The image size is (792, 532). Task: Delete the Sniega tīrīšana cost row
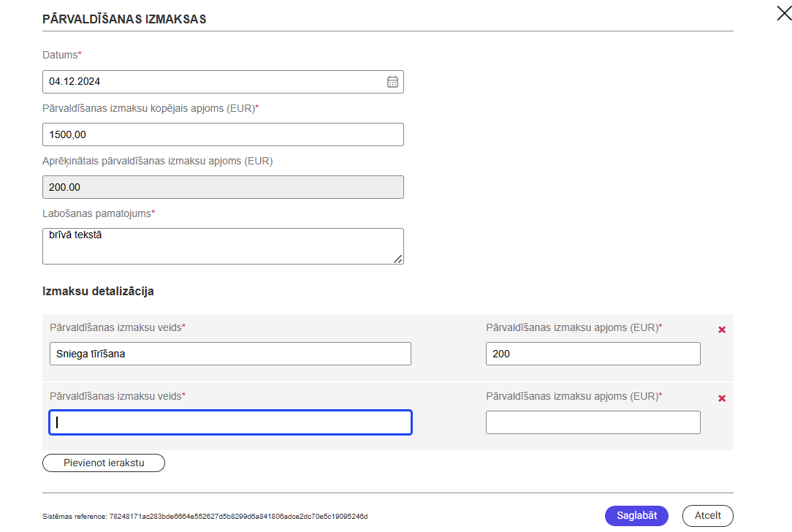722,330
